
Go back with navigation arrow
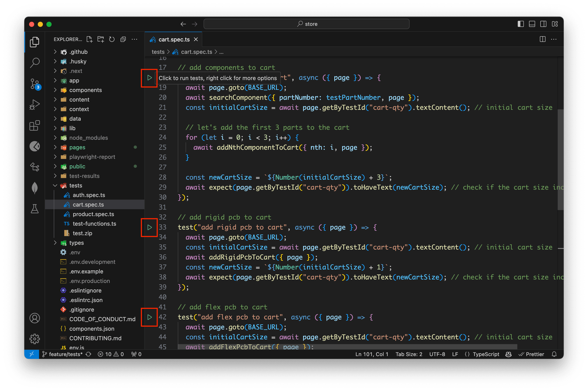tap(183, 24)
